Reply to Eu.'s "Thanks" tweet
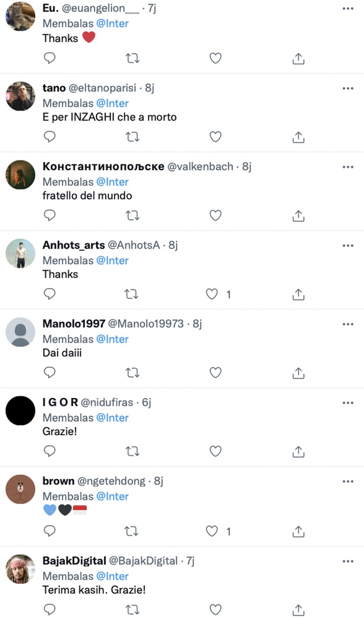The height and width of the screenshot is (619, 364). [x=49, y=58]
